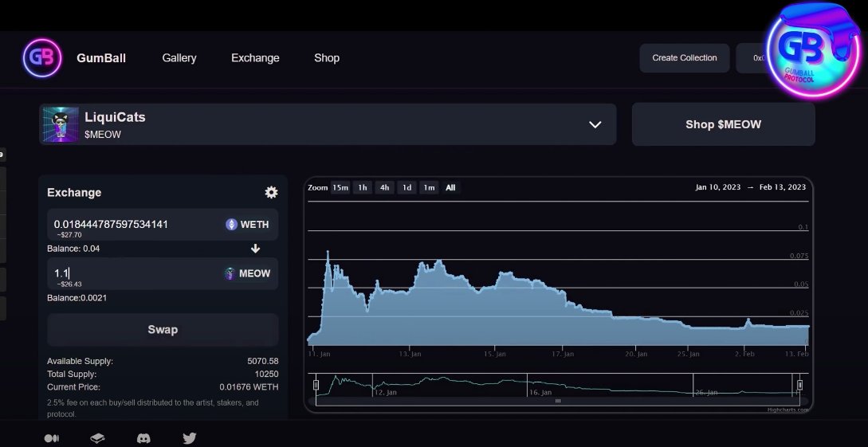The height and width of the screenshot is (447, 868).
Task: Click the MEOW Balance:0.0021 text
Action: (77, 298)
